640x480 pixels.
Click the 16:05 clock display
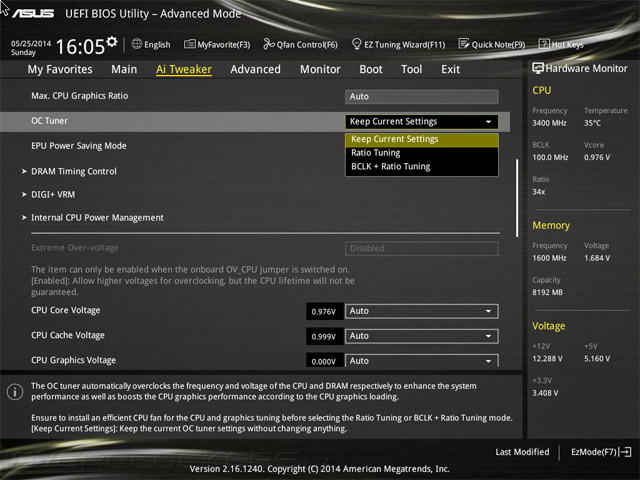coord(80,47)
